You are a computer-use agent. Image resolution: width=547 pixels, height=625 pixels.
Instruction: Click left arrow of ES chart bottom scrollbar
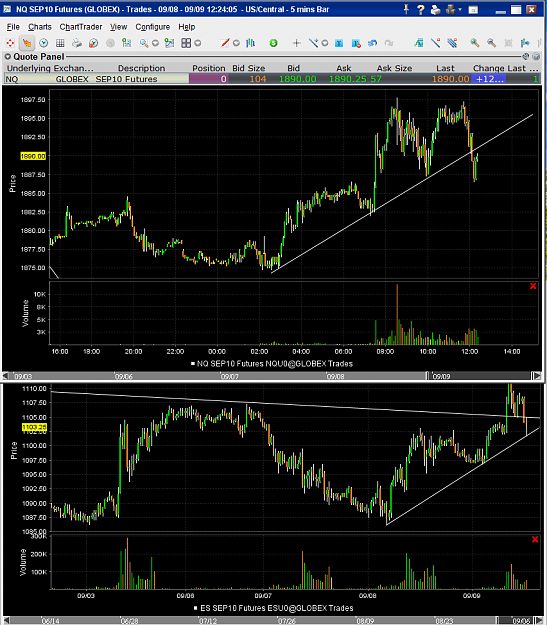(5, 621)
